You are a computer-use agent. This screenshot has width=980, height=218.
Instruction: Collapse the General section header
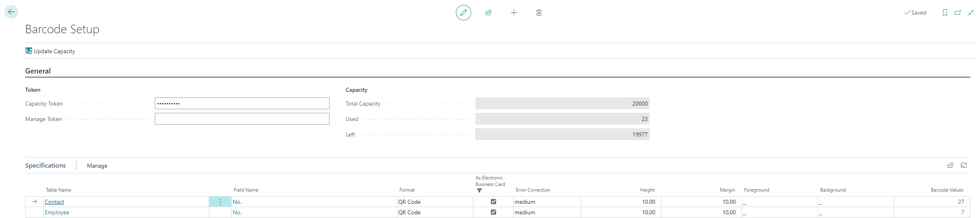38,71
